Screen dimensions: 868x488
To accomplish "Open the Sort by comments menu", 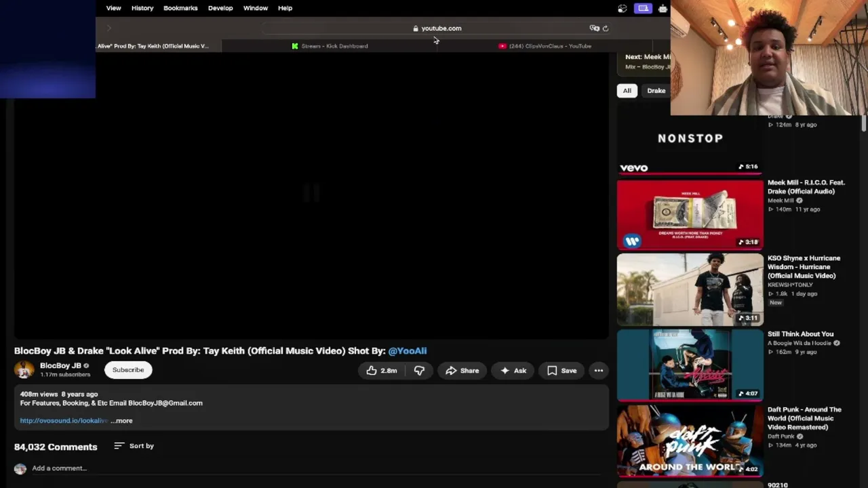I will (134, 446).
